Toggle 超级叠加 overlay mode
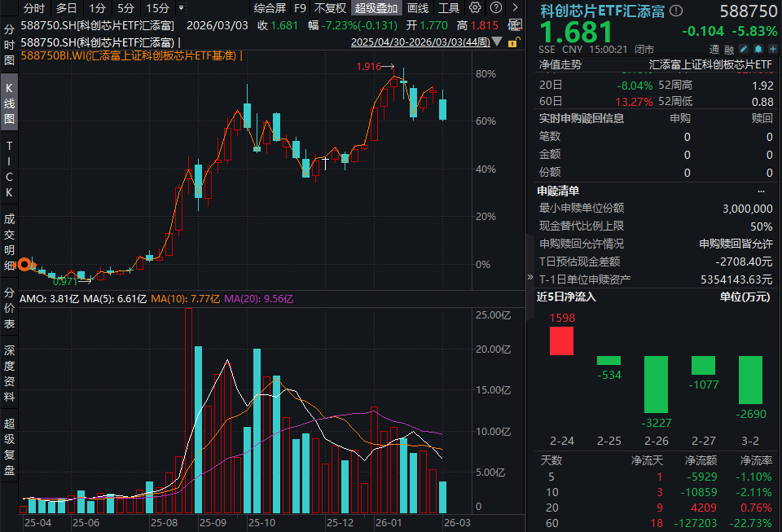 [376, 8]
